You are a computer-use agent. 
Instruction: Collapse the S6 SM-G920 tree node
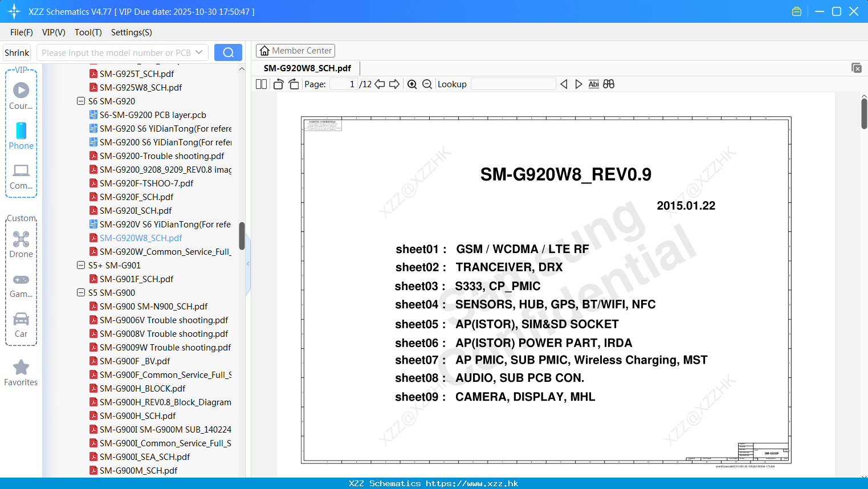click(81, 101)
